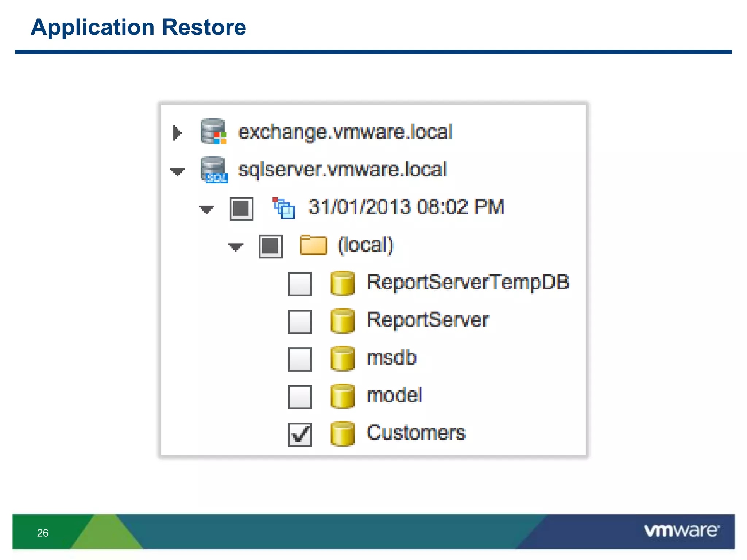Click the model database cylinder icon
This screenshot has height=560, width=747.
(342, 396)
